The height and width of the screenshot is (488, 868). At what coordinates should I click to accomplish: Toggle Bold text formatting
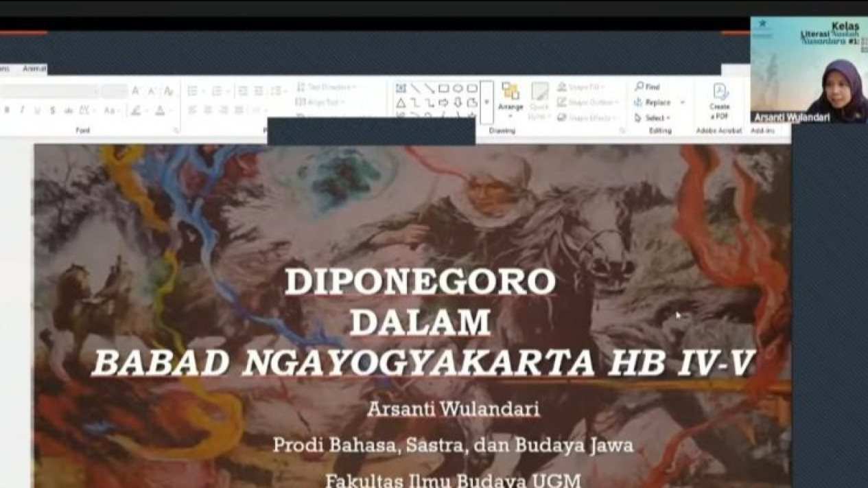tap(7, 111)
